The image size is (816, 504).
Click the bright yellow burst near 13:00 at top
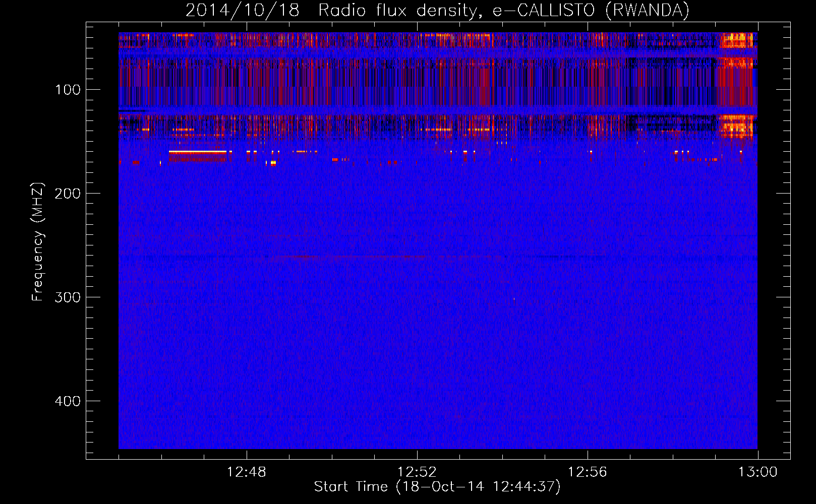(736, 40)
